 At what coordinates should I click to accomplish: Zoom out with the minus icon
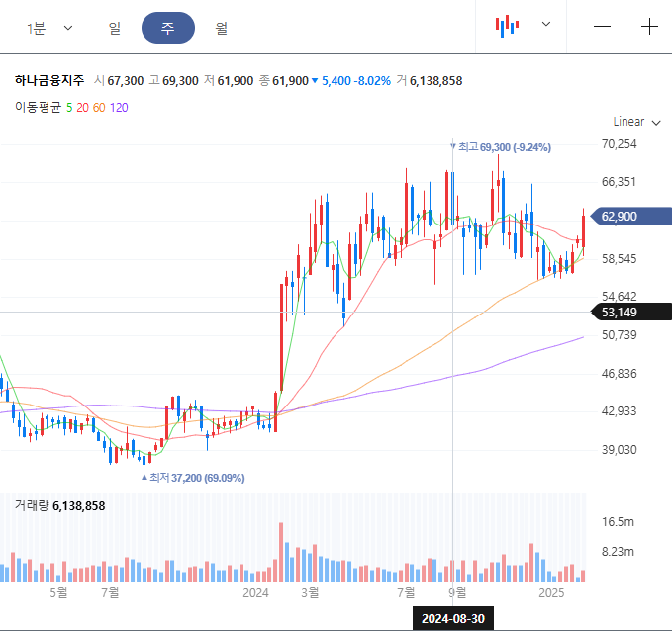(602, 27)
